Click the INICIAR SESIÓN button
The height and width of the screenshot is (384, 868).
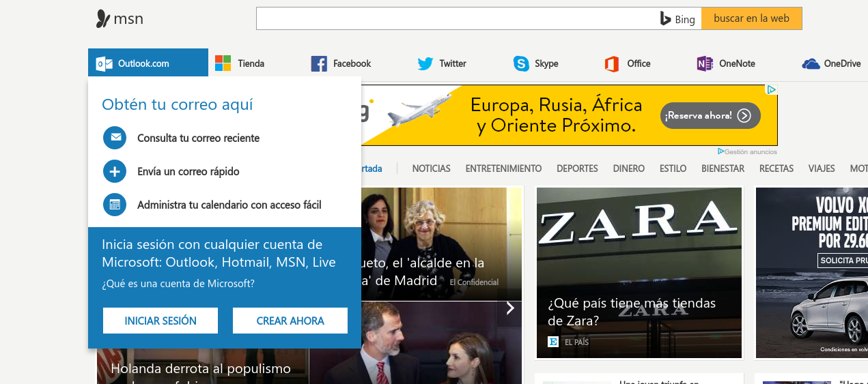coord(160,321)
